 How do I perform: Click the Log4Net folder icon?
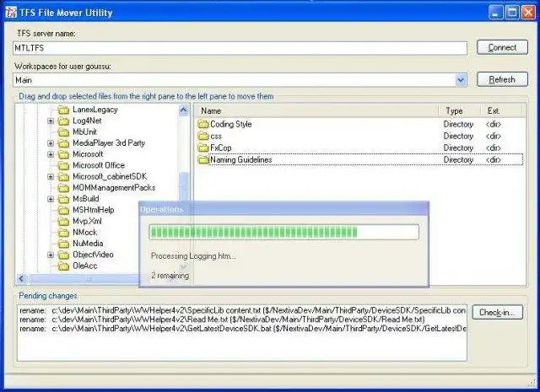click(x=63, y=121)
